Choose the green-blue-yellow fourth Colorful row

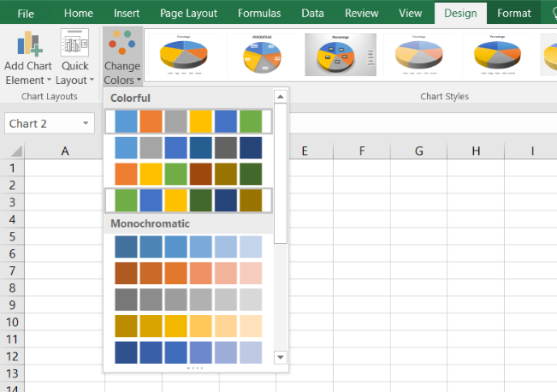click(x=187, y=200)
